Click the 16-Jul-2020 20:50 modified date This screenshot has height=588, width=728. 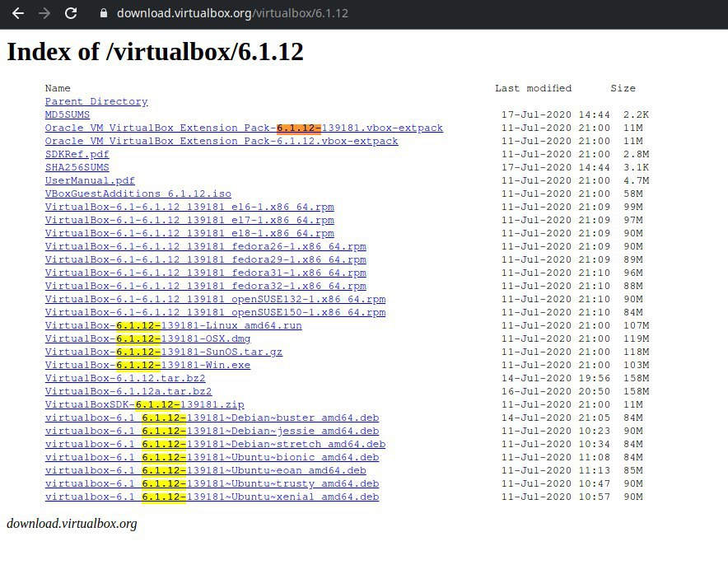coord(555,391)
